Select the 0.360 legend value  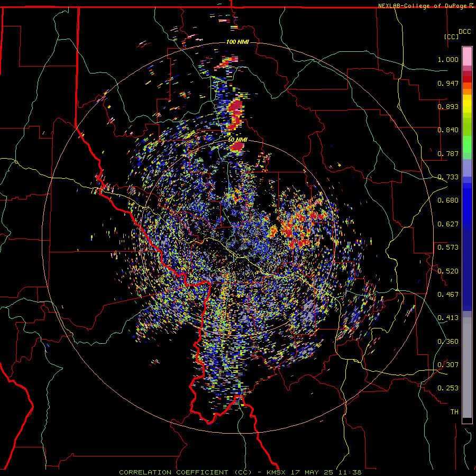448,342
